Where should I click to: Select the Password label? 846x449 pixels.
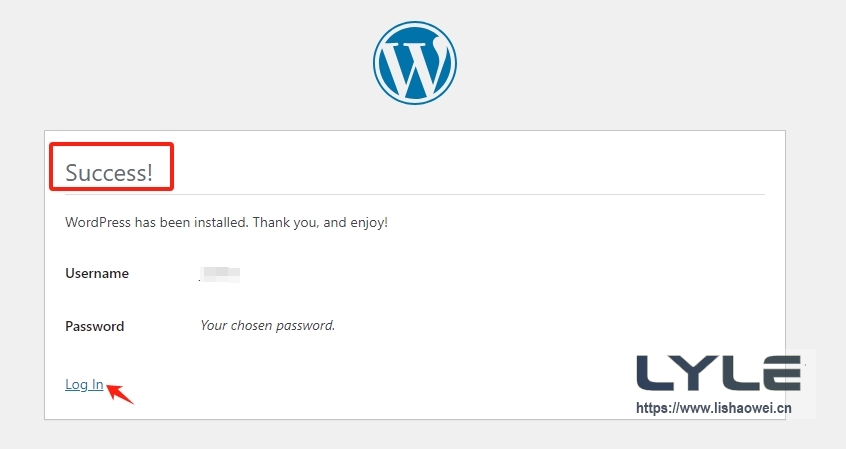point(95,326)
